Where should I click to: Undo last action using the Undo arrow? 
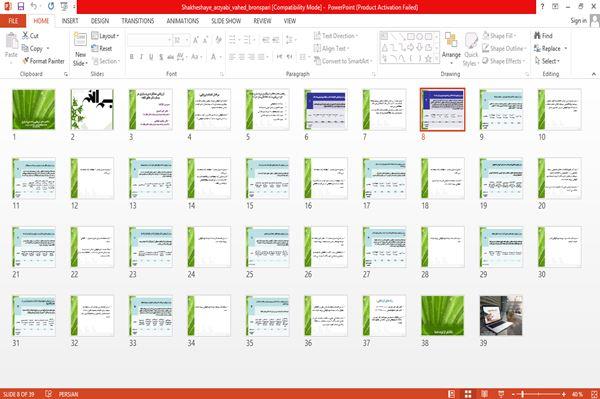(34, 6)
